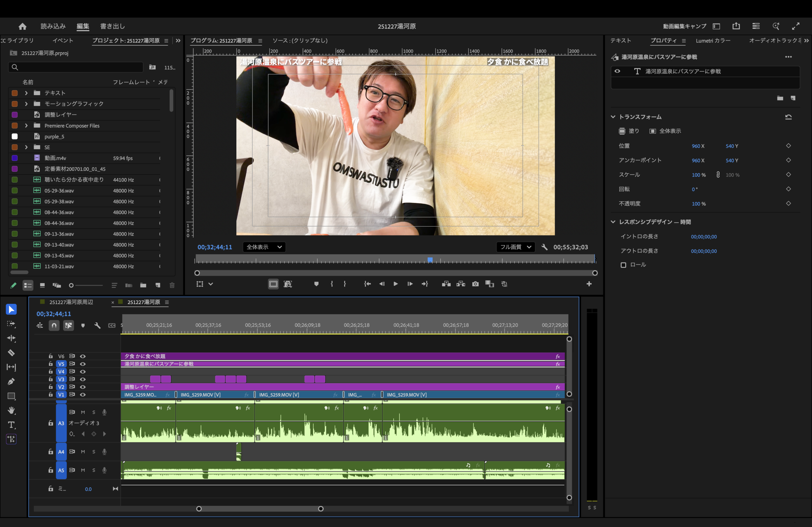This screenshot has width=812, height=527.
Task: Open the Lumetri カラー panel tab
Action: pyautogui.click(x=713, y=41)
